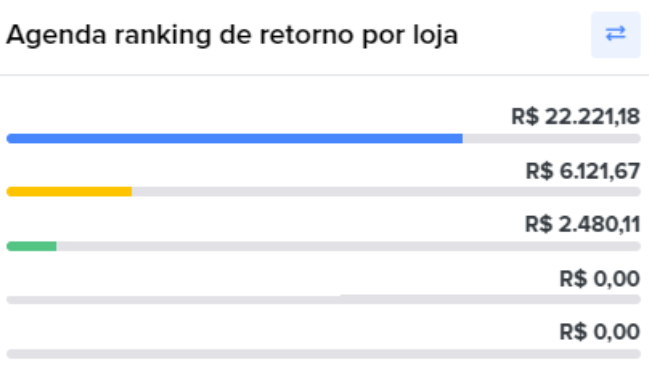The height and width of the screenshot is (365, 649).
Task: Click the blue swap arrows icon button
Action: [615, 34]
